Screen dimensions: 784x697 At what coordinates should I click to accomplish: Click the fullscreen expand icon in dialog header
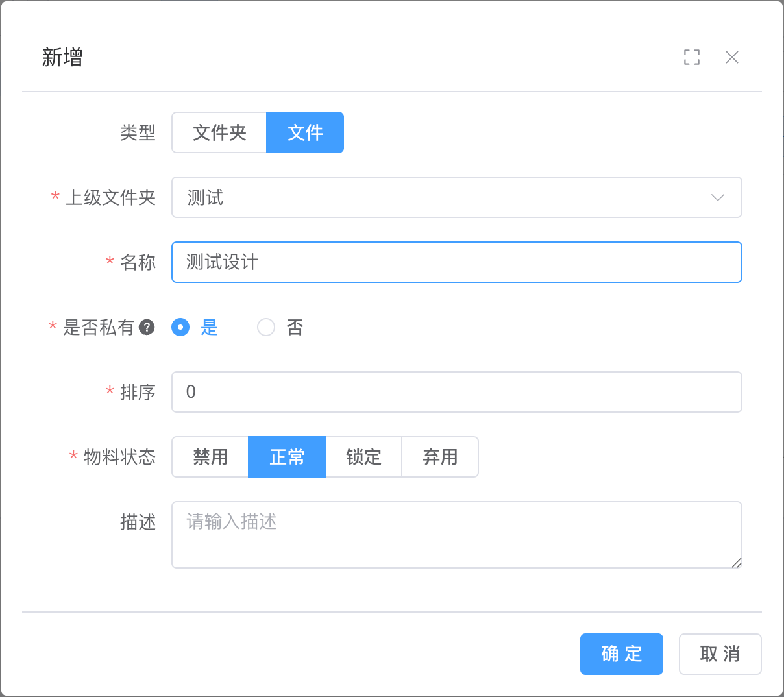point(692,57)
